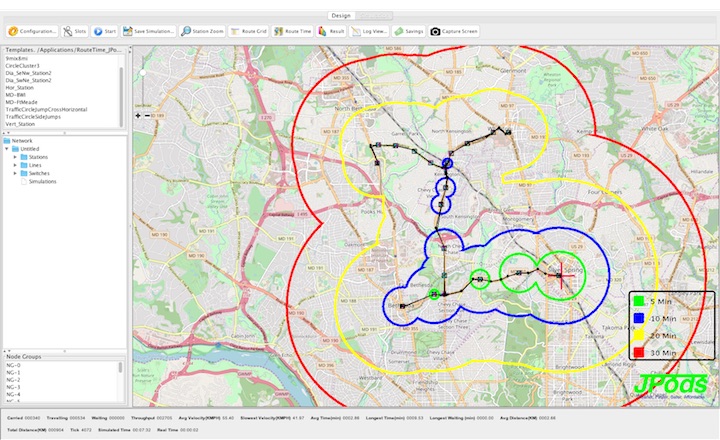Start the simulation

[x=106, y=31]
